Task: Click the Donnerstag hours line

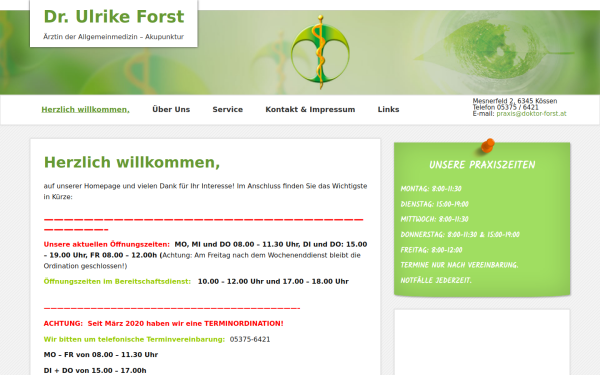Action: (460, 235)
